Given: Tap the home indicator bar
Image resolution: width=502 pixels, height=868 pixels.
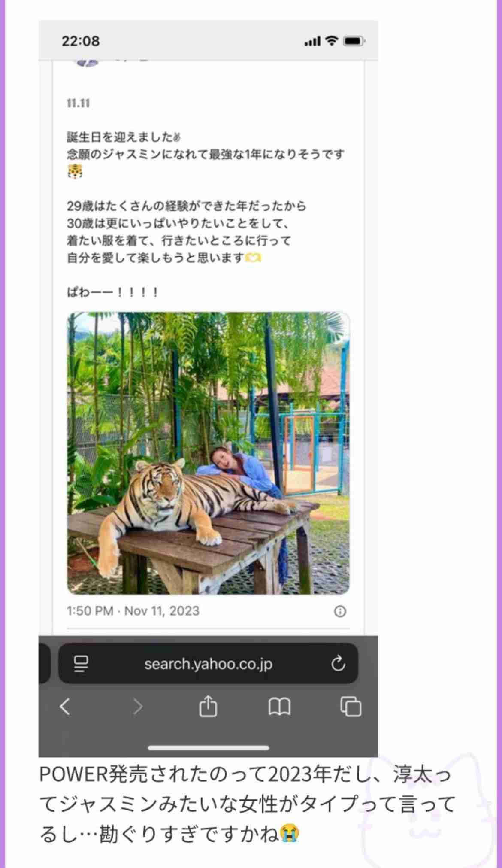Looking at the screenshot, I should 208,748.
